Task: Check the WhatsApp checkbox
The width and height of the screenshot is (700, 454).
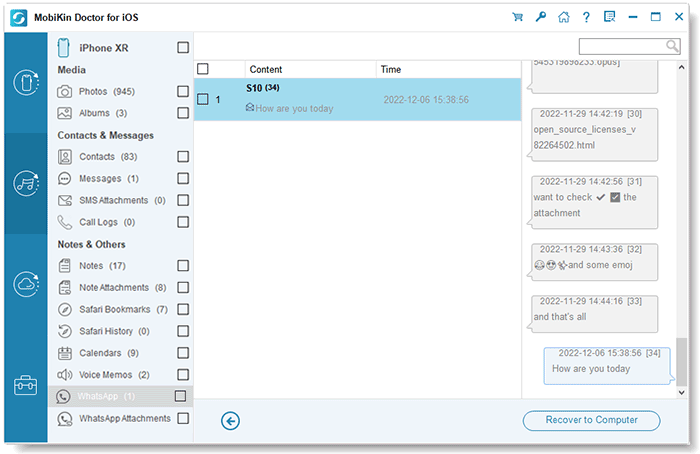Action: [180, 396]
